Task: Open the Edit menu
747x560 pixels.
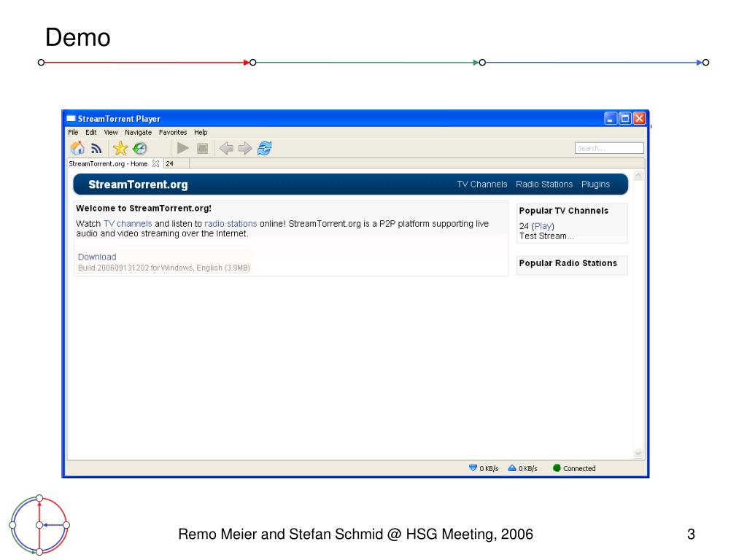Action: pyautogui.click(x=91, y=133)
